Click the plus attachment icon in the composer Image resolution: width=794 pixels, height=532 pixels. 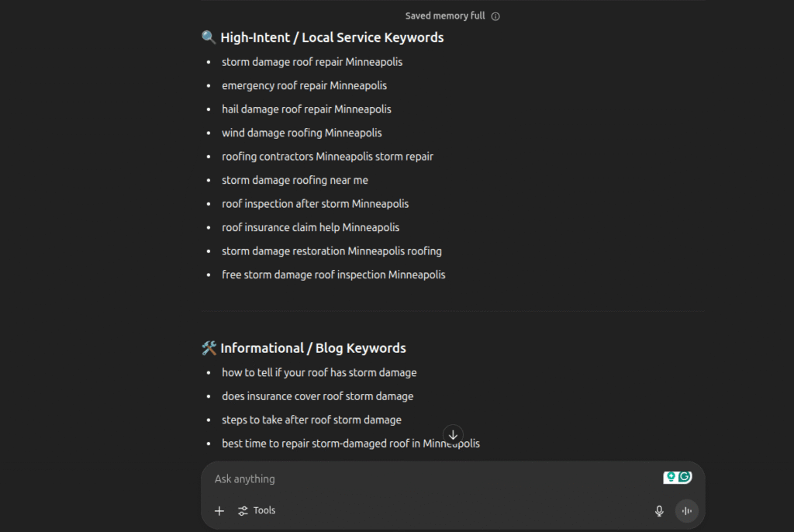(219, 510)
